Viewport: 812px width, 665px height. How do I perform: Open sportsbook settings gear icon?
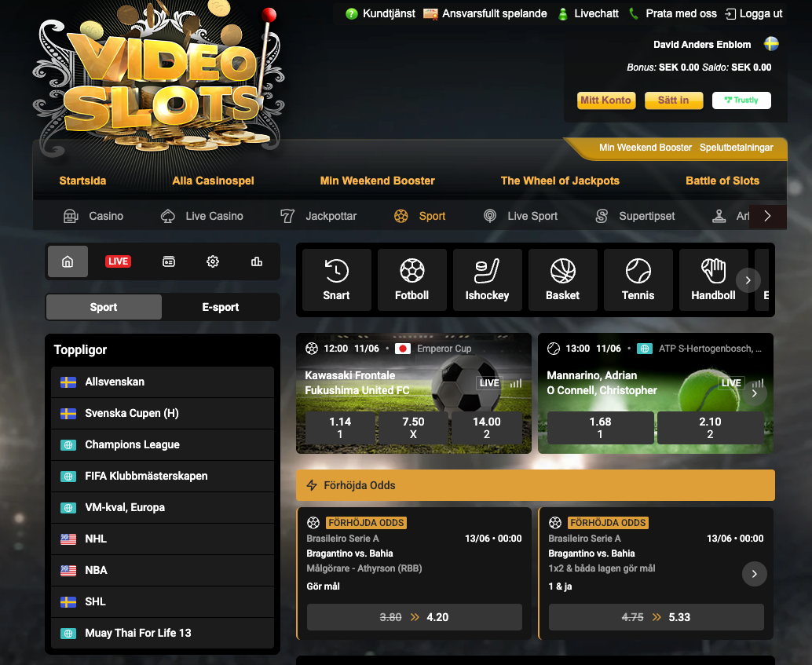pos(213,261)
